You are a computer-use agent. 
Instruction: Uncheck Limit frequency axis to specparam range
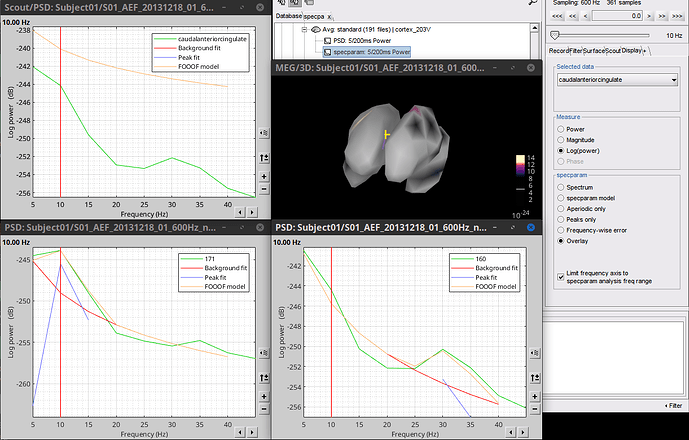click(561, 277)
